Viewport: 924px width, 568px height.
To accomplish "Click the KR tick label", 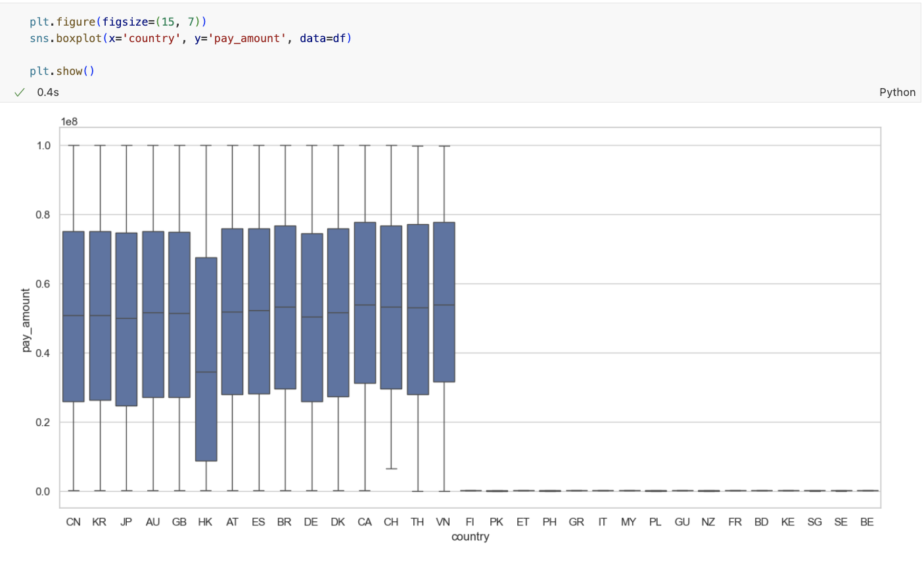I will point(100,522).
